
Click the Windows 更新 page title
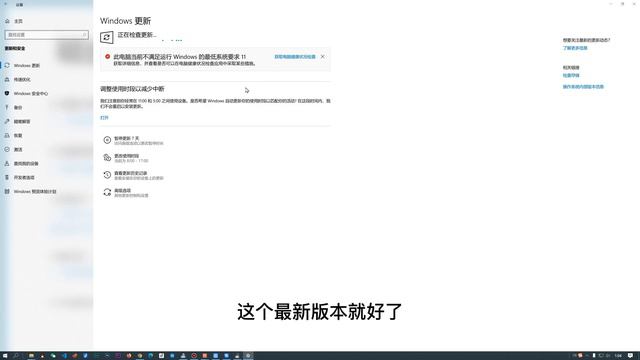tap(125, 21)
